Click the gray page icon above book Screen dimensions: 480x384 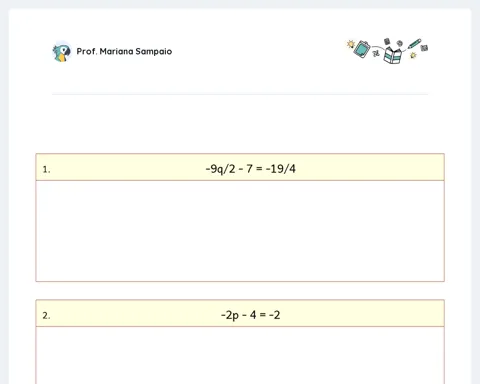(x=387, y=41)
